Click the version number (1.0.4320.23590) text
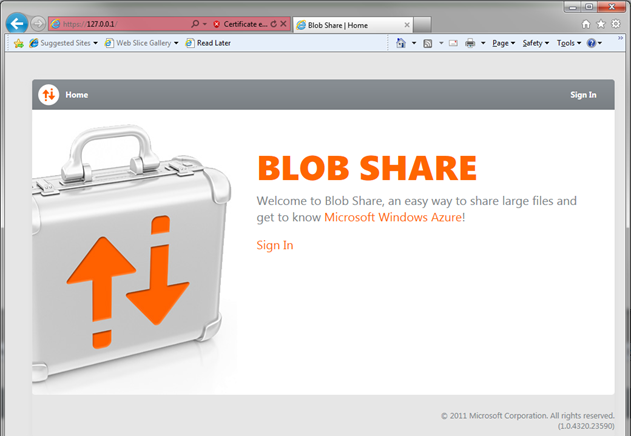Image resolution: width=631 pixels, height=436 pixels. pyautogui.click(x=586, y=426)
